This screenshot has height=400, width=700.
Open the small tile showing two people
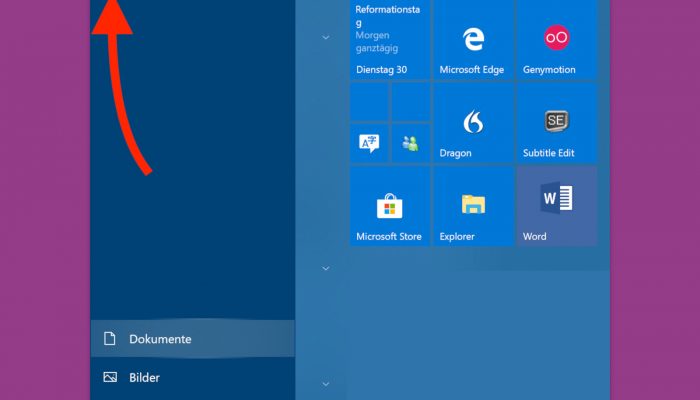tap(410, 143)
